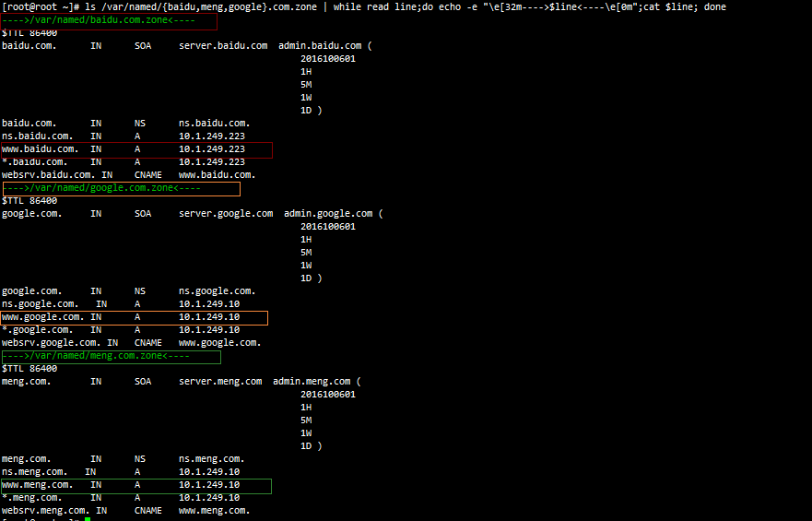The height and width of the screenshot is (521, 812).
Task: Click the serial 2016100601 in google zone
Action: tap(328, 226)
